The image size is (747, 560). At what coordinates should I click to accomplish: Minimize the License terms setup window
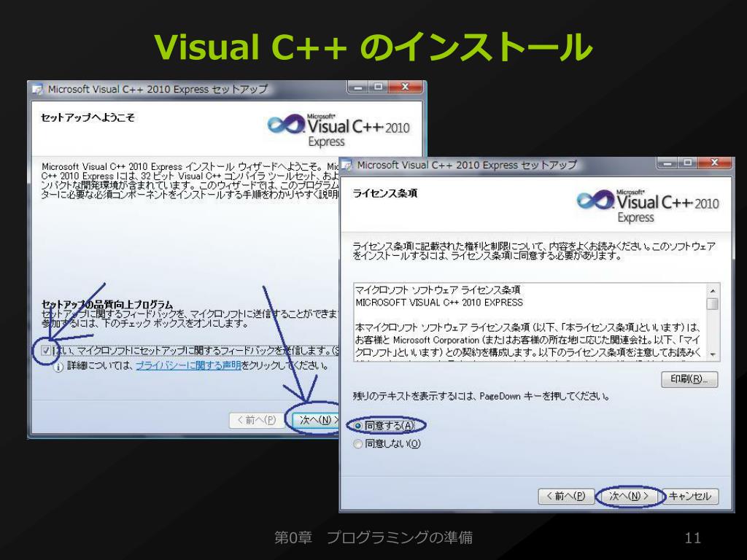pos(667,163)
